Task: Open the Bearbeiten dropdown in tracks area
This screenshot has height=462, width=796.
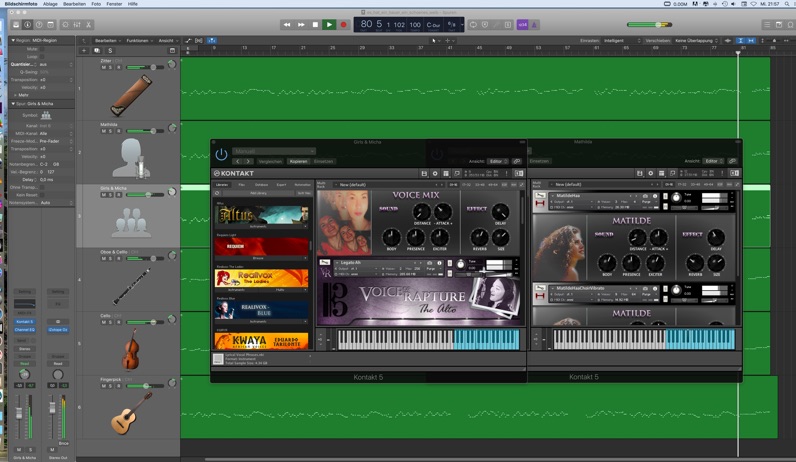Action: click(106, 40)
